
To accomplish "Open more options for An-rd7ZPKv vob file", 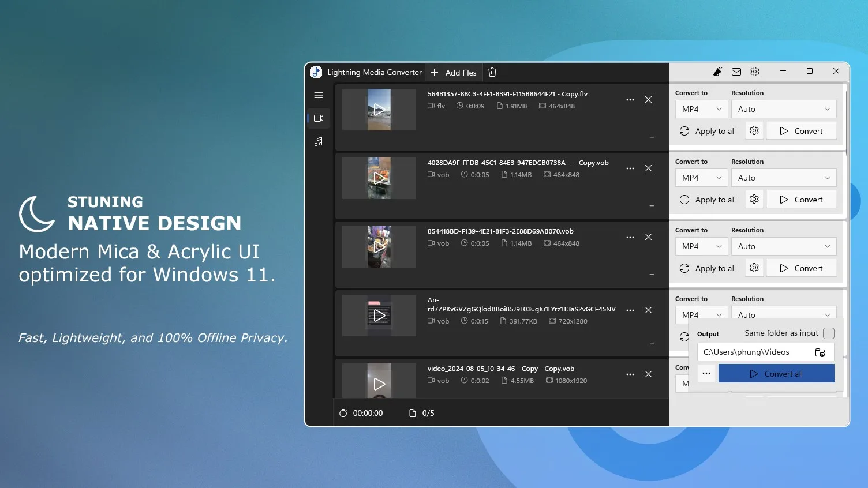I will 630,310.
